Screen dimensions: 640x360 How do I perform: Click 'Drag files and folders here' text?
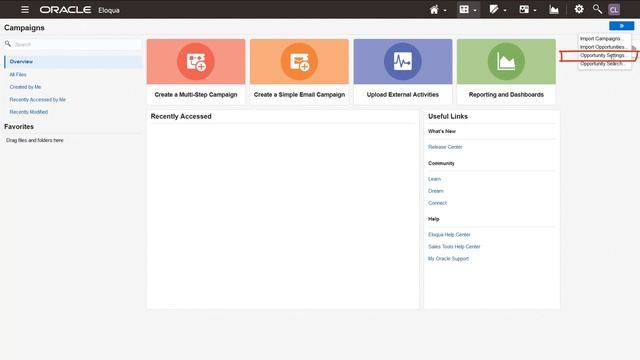click(x=35, y=140)
